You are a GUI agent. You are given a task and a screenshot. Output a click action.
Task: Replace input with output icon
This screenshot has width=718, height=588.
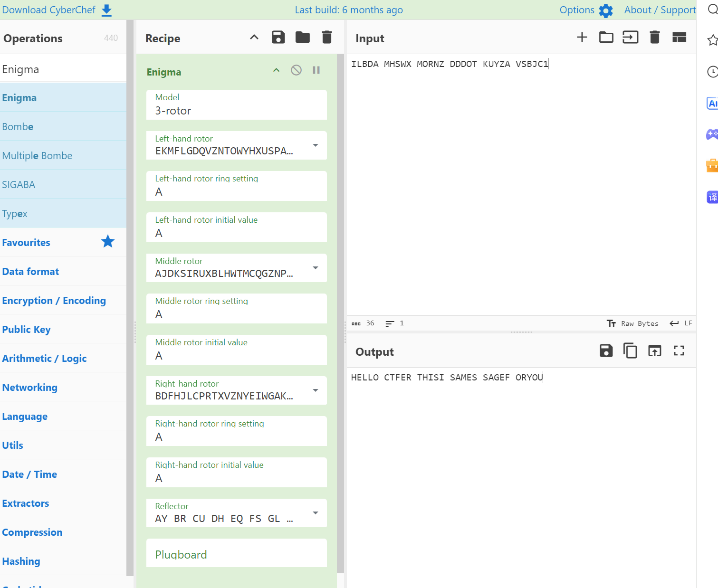pos(655,351)
